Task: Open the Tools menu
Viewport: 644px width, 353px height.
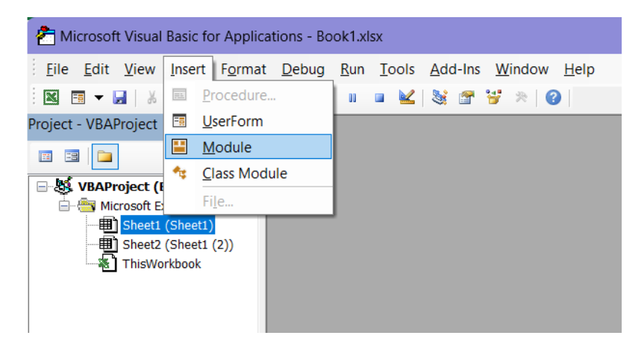Action: (x=397, y=69)
